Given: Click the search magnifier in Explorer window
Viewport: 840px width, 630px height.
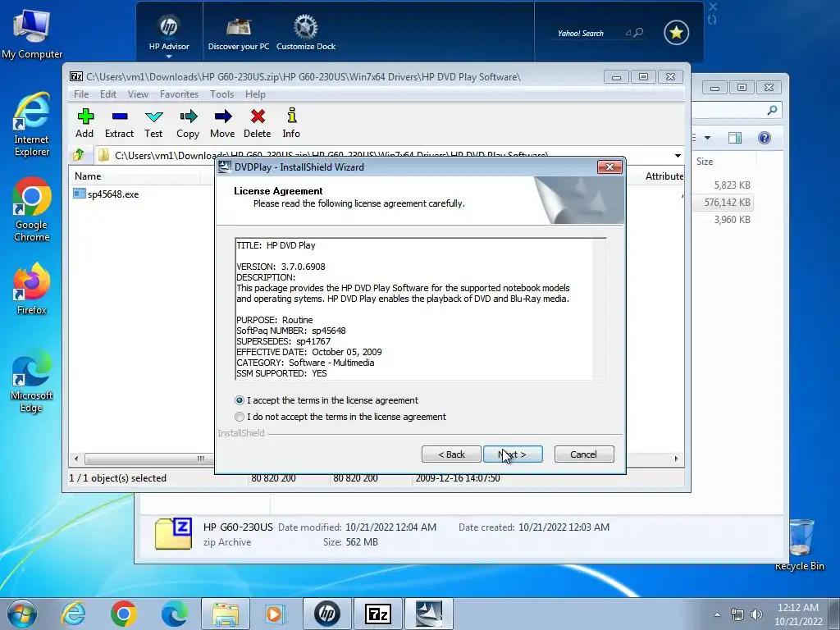Looking at the screenshot, I should (772, 110).
